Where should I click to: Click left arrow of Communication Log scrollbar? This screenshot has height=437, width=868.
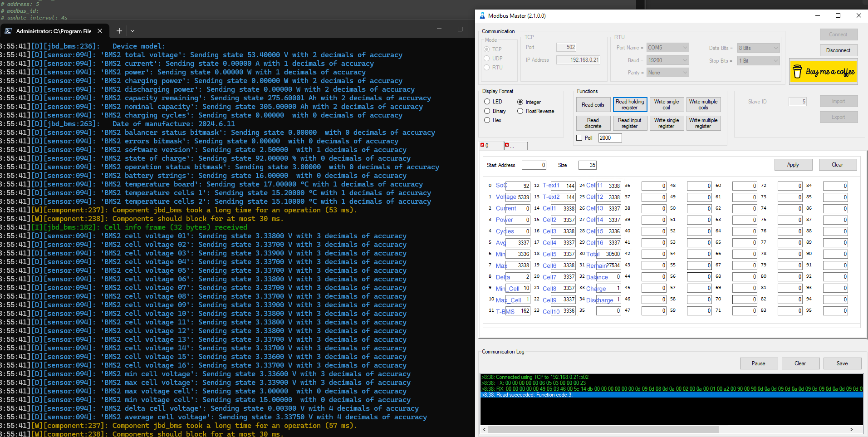(484, 429)
